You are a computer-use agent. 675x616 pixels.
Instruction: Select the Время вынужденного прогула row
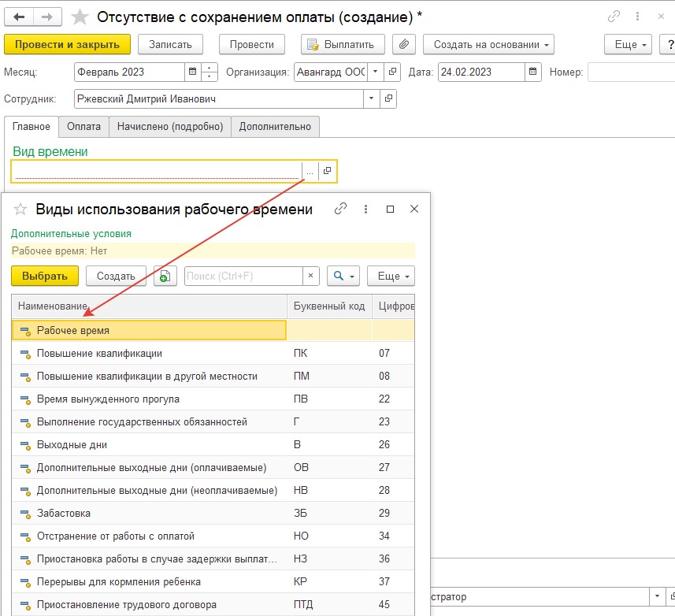(x=213, y=399)
